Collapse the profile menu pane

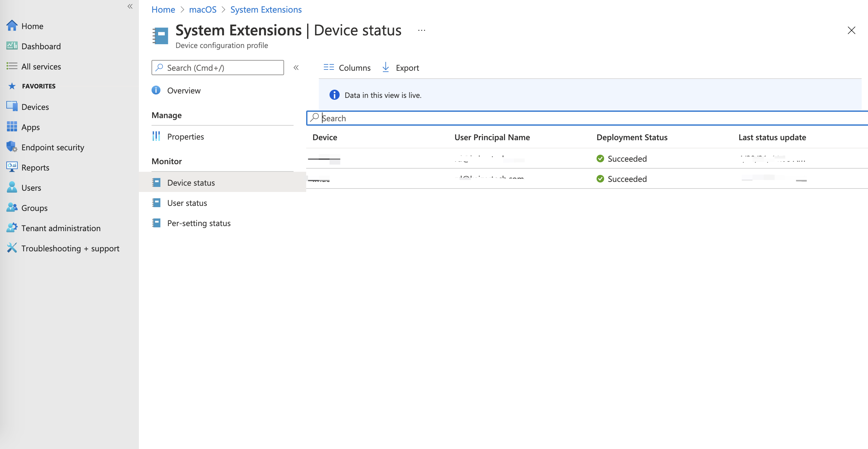[x=296, y=68]
